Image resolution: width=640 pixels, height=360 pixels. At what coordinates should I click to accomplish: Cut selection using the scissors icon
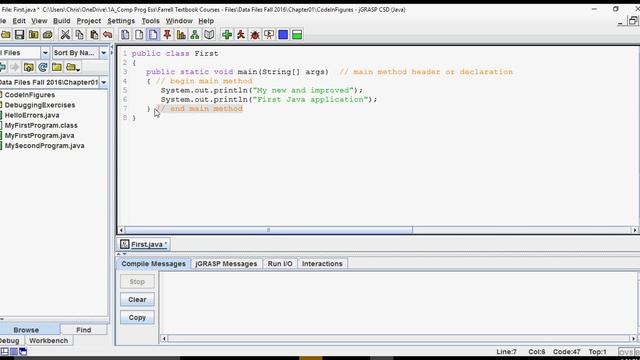pyautogui.click(x=65, y=35)
